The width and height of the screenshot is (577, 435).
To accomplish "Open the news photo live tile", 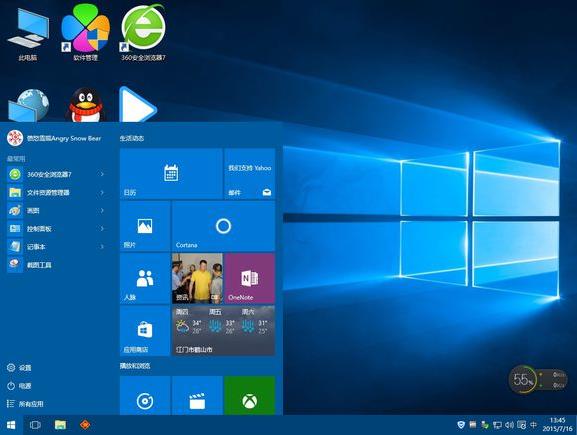I will click(197, 278).
